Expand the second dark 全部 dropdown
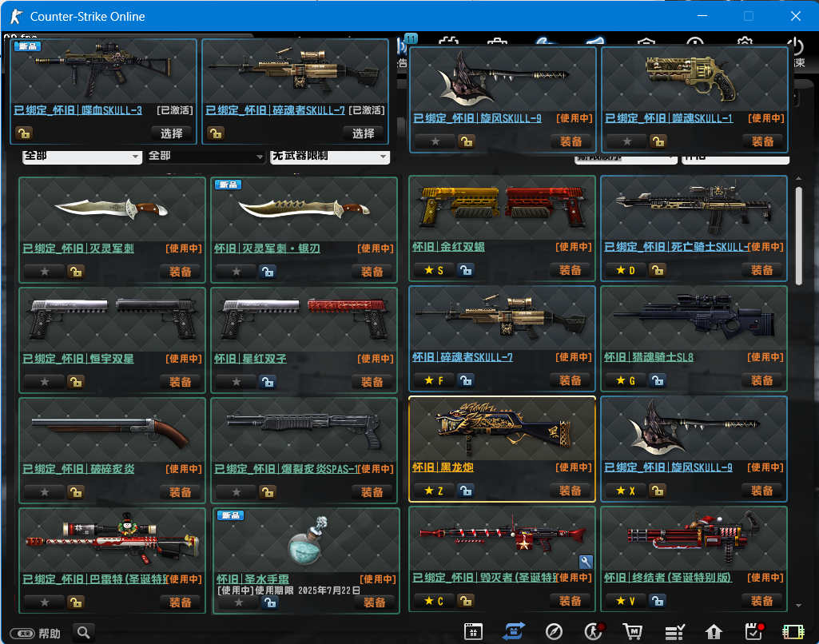Image resolution: width=819 pixels, height=644 pixels. coord(206,156)
